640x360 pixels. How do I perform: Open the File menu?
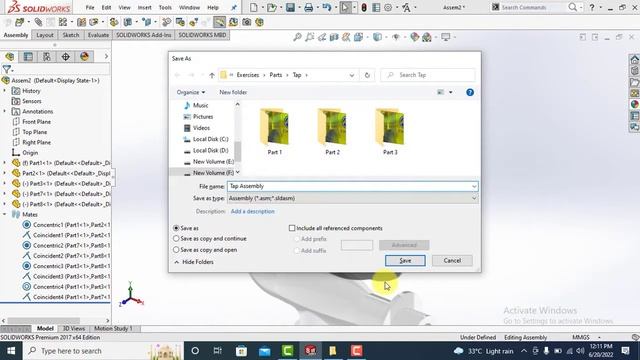pos(90,7)
